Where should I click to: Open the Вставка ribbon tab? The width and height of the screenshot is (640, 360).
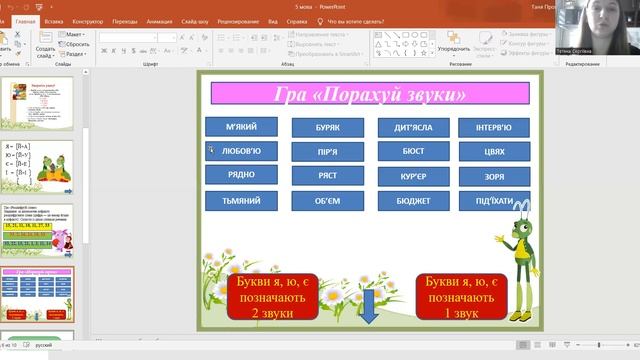point(53,22)
